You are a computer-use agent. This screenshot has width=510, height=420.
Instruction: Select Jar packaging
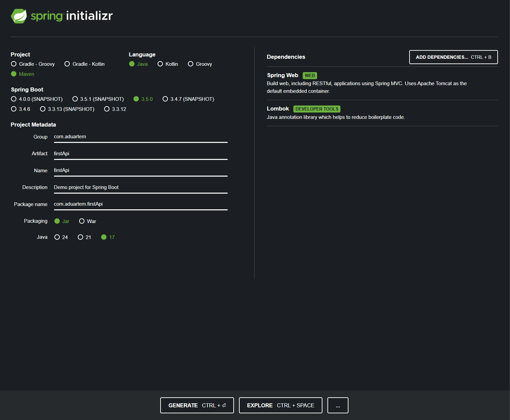[x=62, y=221]
